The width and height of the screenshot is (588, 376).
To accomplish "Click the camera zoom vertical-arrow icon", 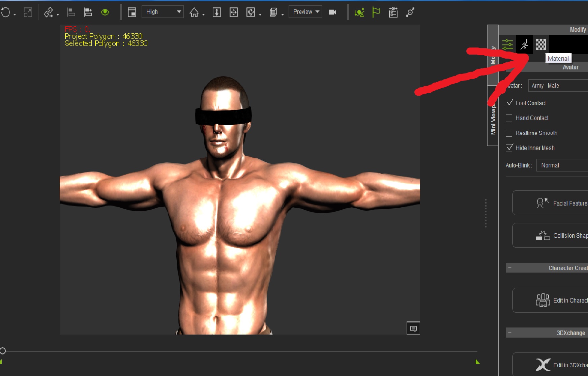I will (x=217, y=12).
